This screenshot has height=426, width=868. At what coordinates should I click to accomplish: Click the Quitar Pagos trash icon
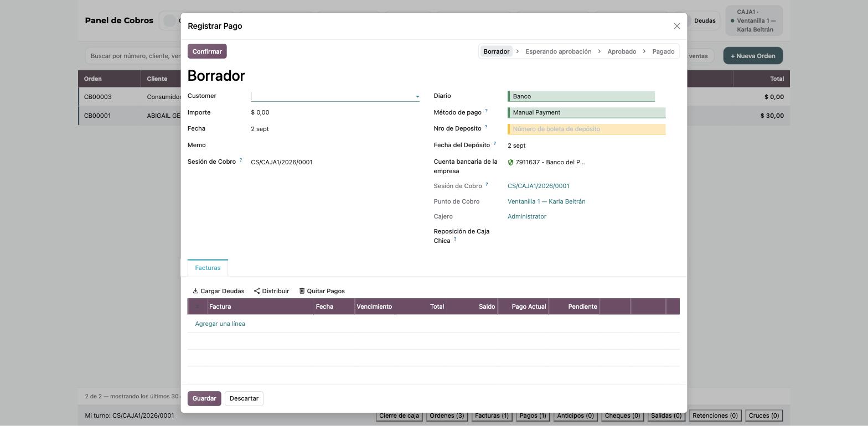coord(302,291)
